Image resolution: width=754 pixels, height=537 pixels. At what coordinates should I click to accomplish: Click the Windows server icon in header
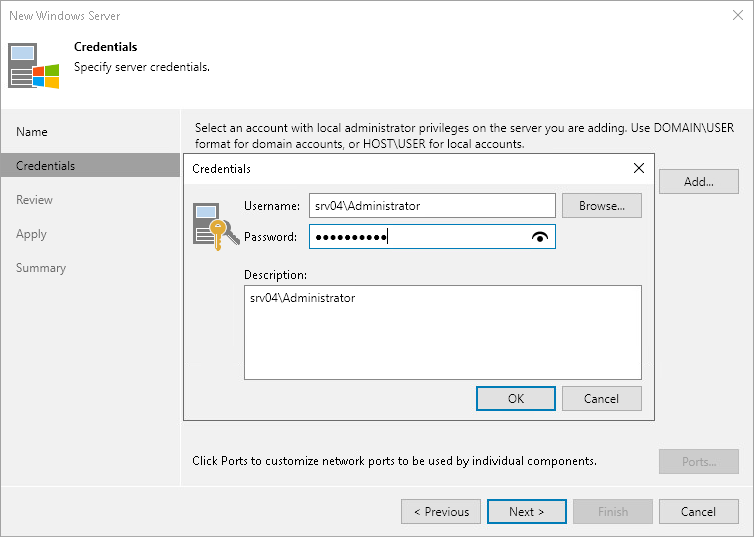[33, 66]
